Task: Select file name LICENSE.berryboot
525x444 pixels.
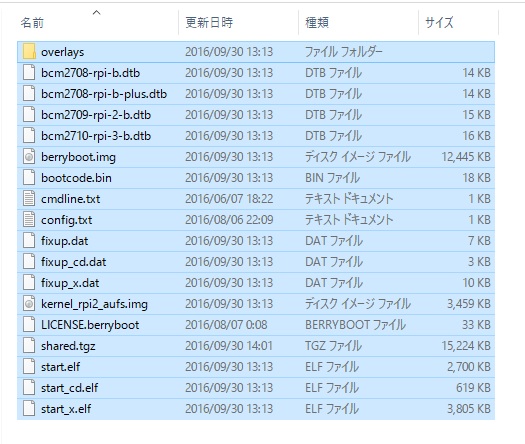Action: point(90,325)
